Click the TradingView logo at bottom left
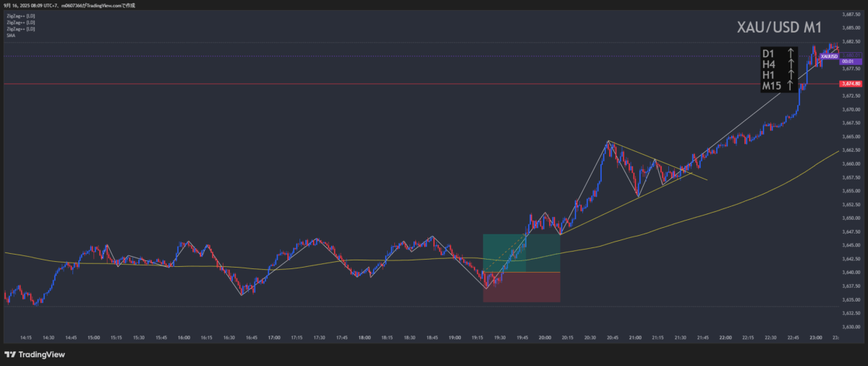Image resolution: width=868 pixels, height=366 pixels. point(35,354)
